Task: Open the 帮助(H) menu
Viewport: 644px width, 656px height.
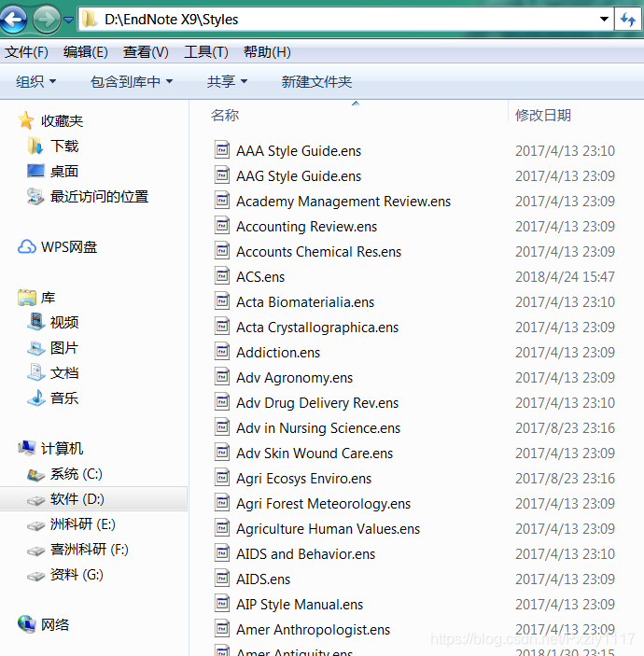Action: 267,52
